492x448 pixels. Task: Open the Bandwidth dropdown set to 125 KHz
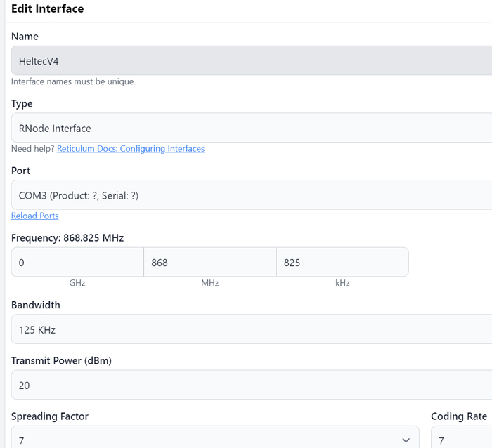[246, 329]
